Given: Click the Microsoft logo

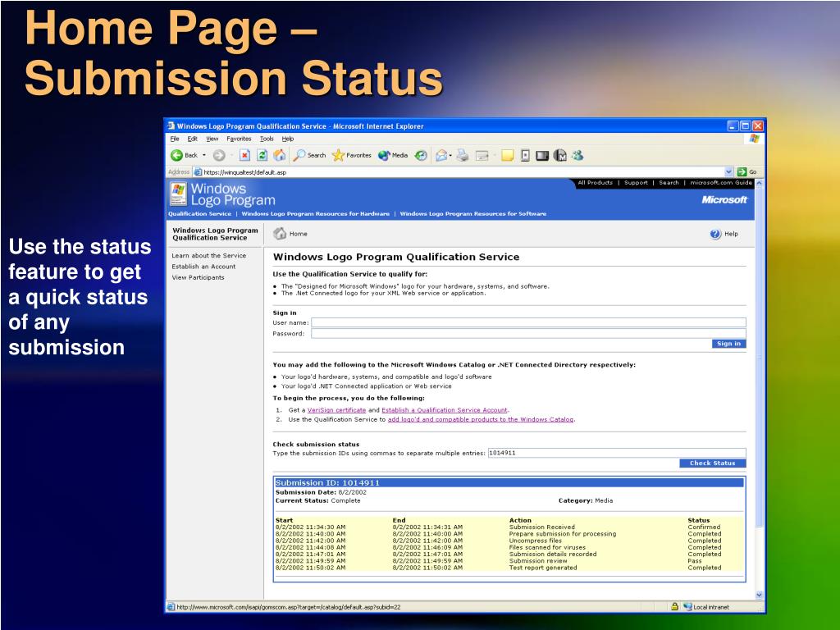Looking at the screenshot, I should point(724,200).
